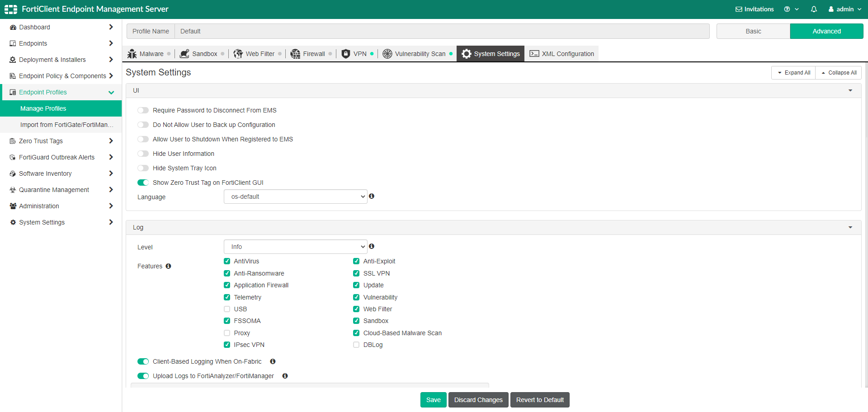Click the Web Filter globe icon
The width and height of the screenshot is (868, 412).
(x=238, y=54)
